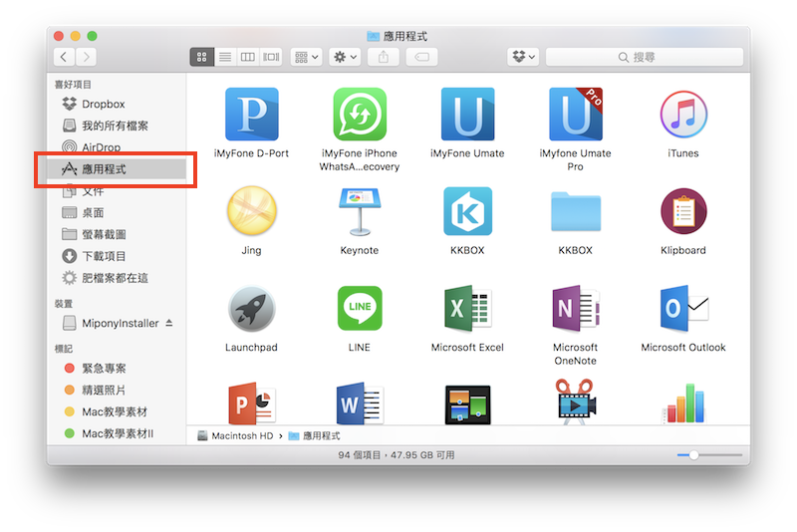Screen dimensions: 797x532
Task: Open the KKBOX folder icon
Action: 576,211
